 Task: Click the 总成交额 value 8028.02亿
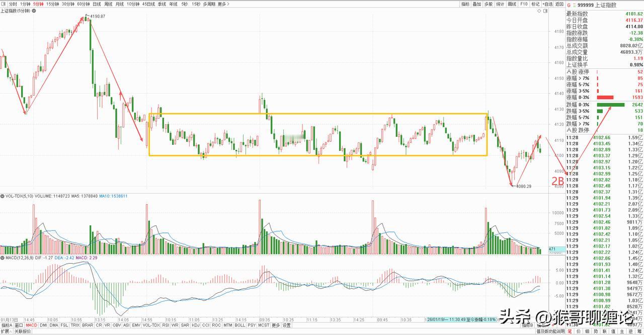(x=632, y=46)
